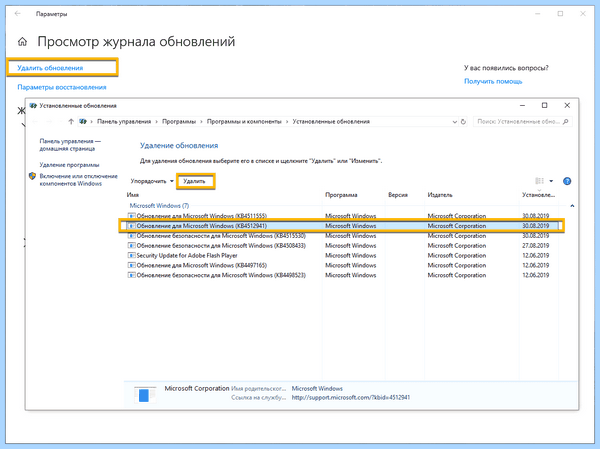Open the Удалить обновления link
Viewport: 600px width, 449px height.
click(50, 68)
